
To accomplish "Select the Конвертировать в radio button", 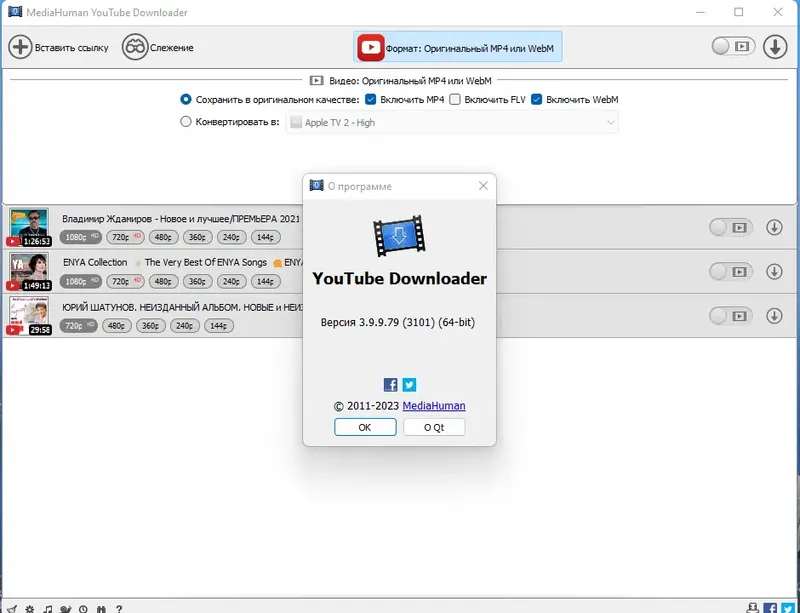I will click(x=185, y=121).
